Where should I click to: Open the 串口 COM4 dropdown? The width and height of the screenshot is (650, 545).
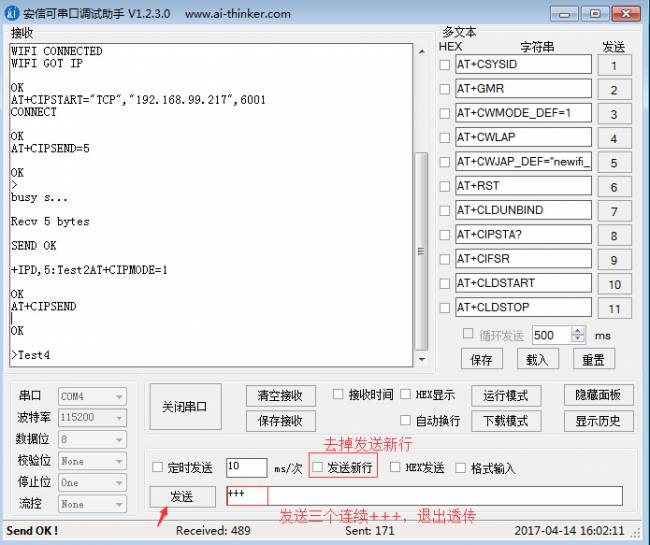point(92,396)
